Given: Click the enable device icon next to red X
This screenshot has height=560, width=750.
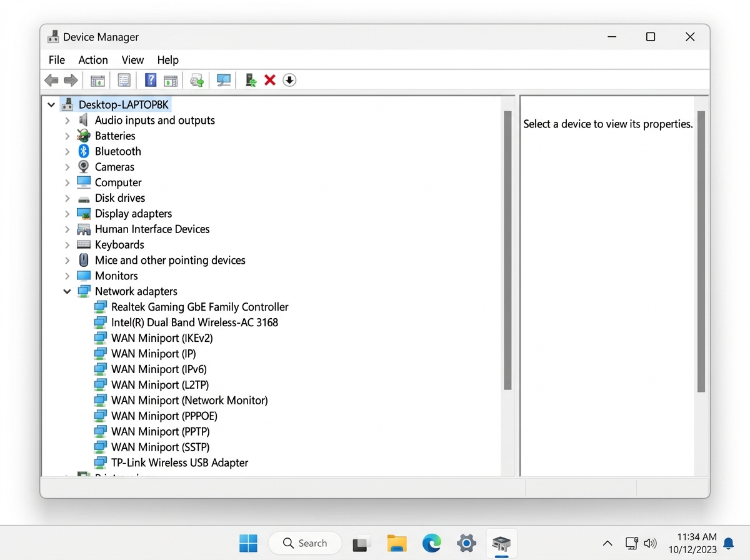Looking at the screenshot, I should [251, 80].
